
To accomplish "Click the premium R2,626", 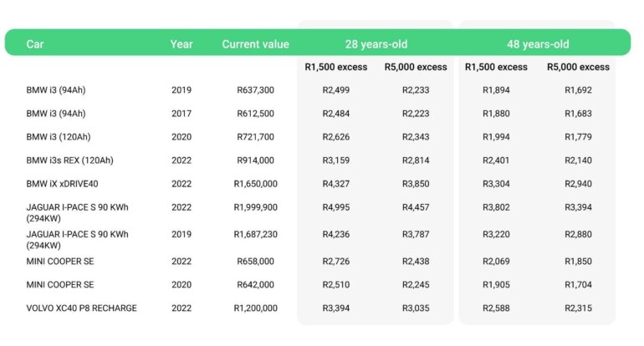I will 336,137.
